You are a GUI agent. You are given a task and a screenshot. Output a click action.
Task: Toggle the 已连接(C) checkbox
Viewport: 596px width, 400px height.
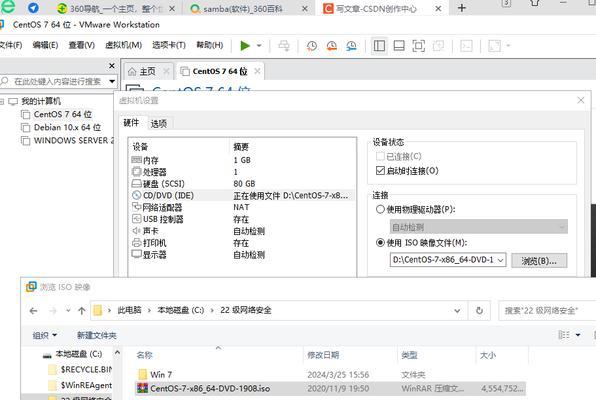click(380, 156)
